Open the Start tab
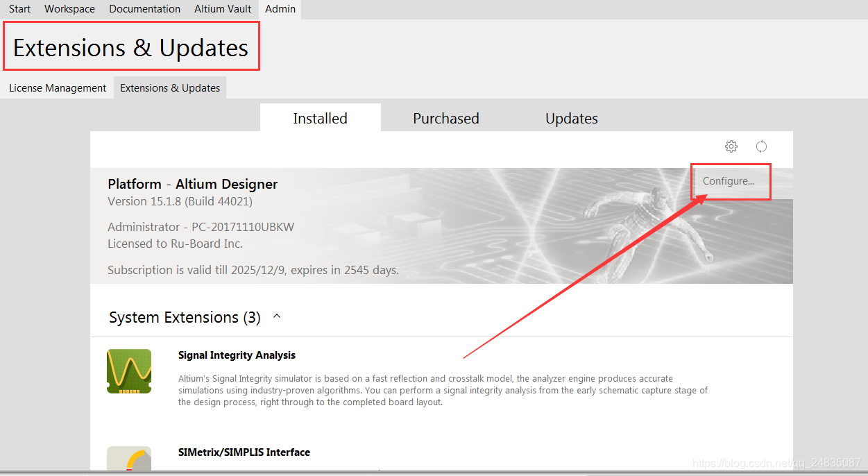Viewport: 868px width, 476px height. [x=19, y=9]
